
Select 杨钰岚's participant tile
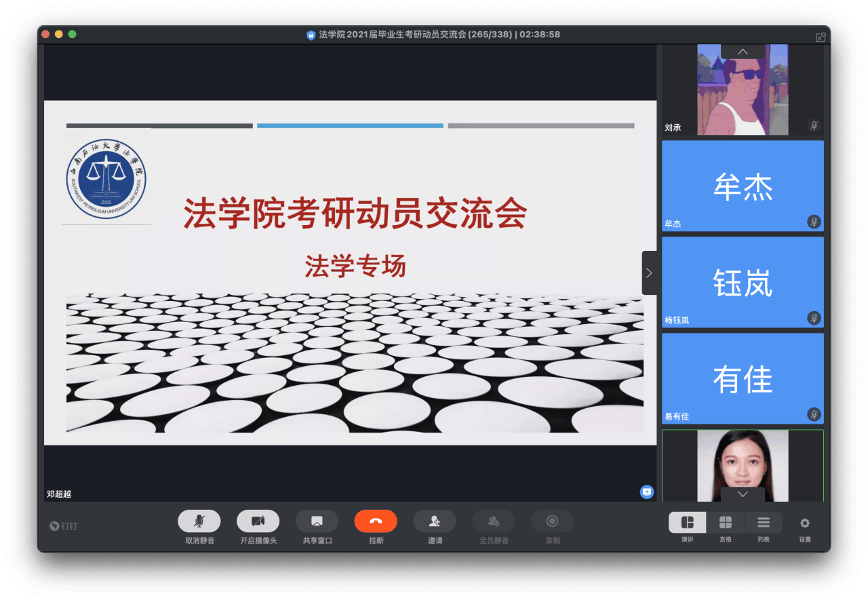tap(743, 282)
